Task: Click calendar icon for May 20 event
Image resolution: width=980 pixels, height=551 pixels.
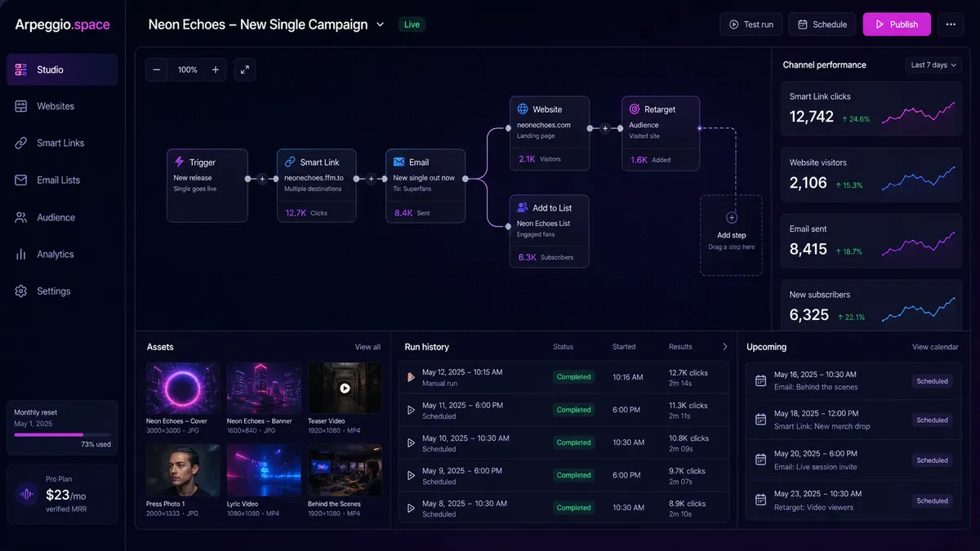Action: tap(760, 460)
